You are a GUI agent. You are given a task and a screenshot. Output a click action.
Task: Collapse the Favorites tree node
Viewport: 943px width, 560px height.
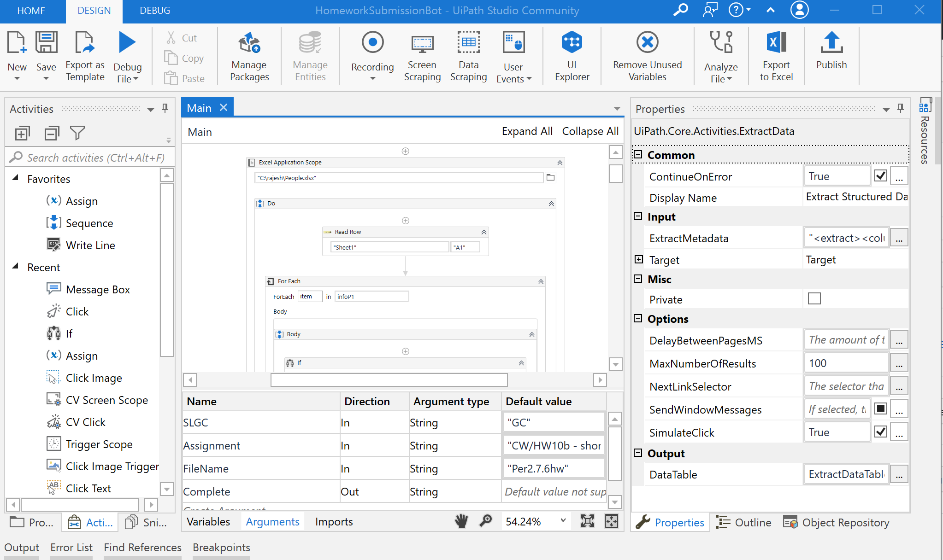pos(15,178)
